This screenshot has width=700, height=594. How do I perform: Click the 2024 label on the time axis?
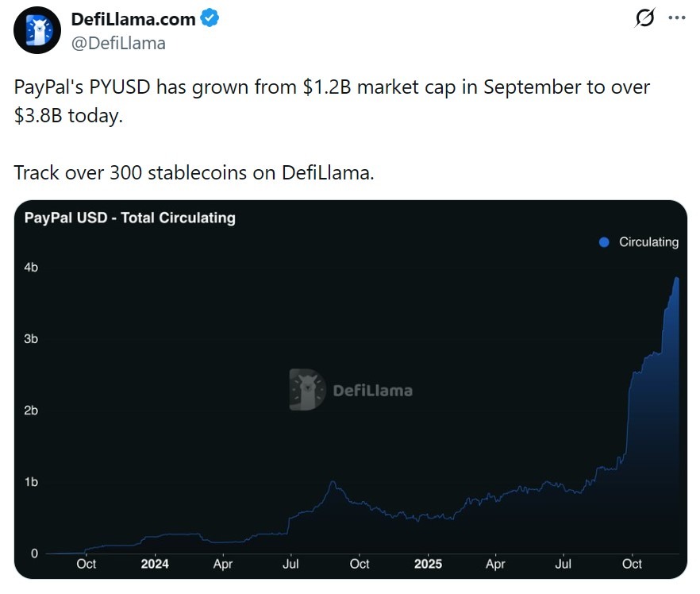(x=155, y=564)
